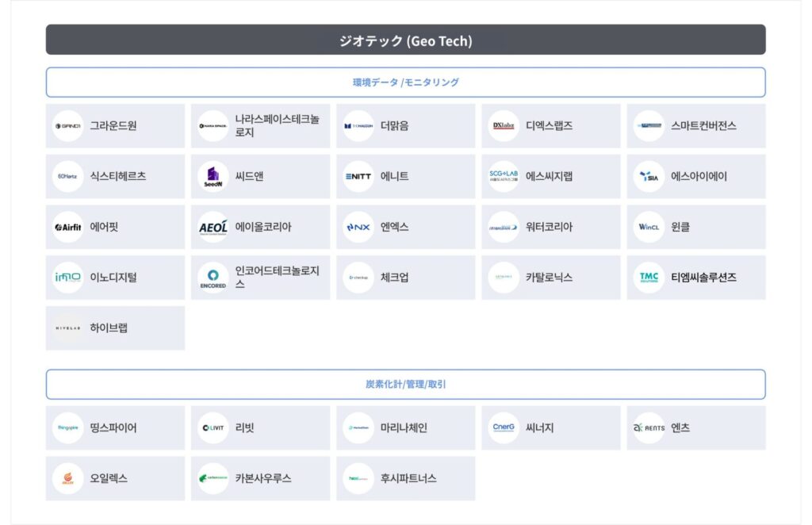Image resolution: width=812 pixels, height=525 pixels.
Task: Click the ジオテック (Geo Tech) title bar
Action: [405, 40]
